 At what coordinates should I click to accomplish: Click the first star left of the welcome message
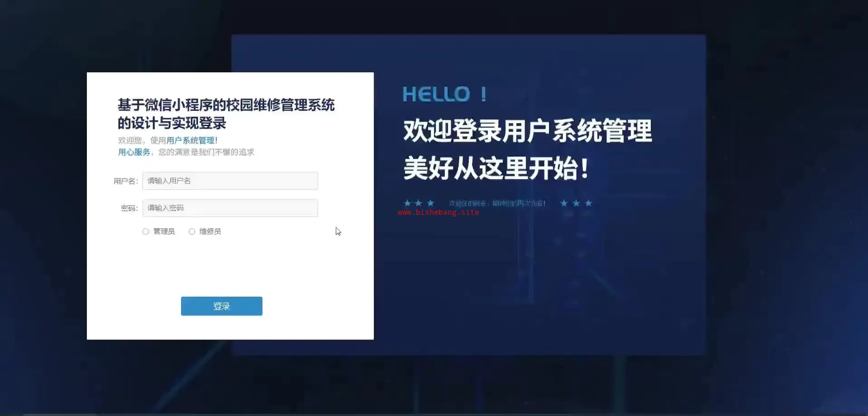tap(407, 203)
